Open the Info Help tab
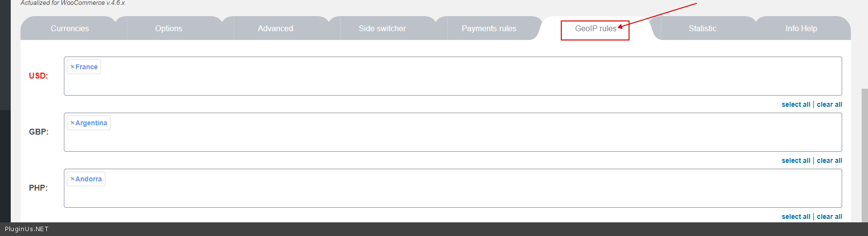Viewport: 868px width, 236px height. 801,28
